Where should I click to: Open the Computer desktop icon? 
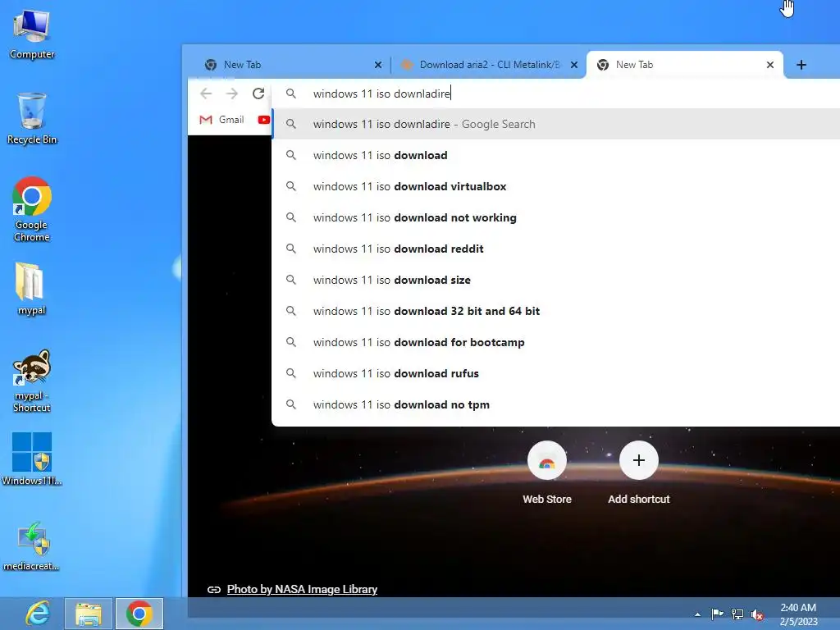point(32,34)
